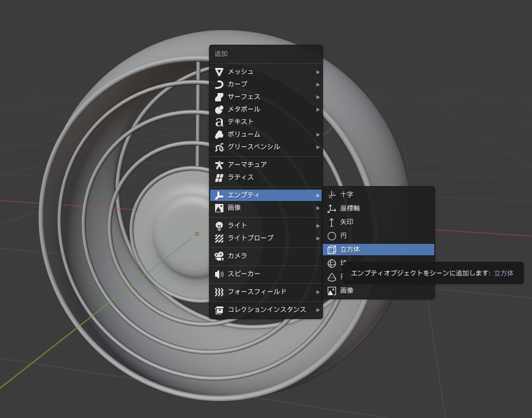Click the 立方体 cube icon

(331, 250)
